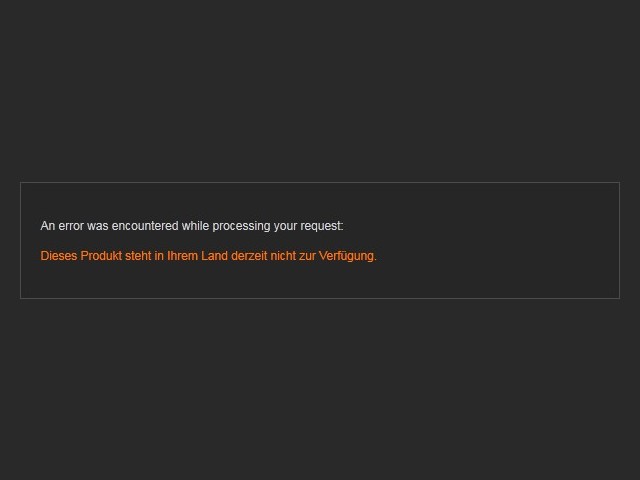Click the 'An error was encountered' heading line
This screenshot has width=640, height=480.
coord(192,226)
